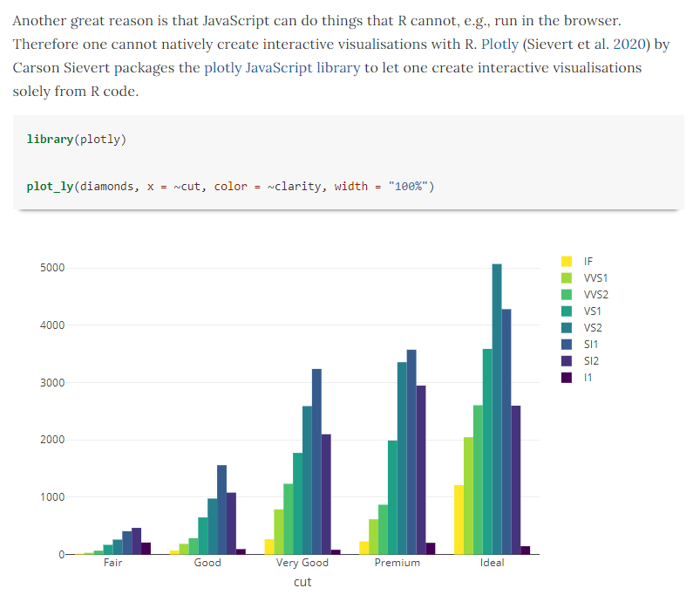Viewport: 700px width, 595px height.
Task: Click the "cut" x-axis title
Action: coord(302,581)
